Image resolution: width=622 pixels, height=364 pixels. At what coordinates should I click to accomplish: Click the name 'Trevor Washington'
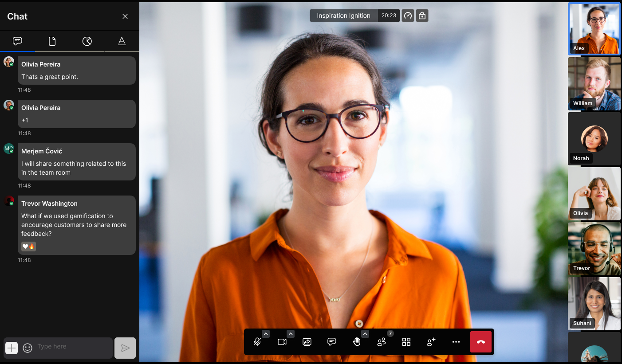point(49,204)
